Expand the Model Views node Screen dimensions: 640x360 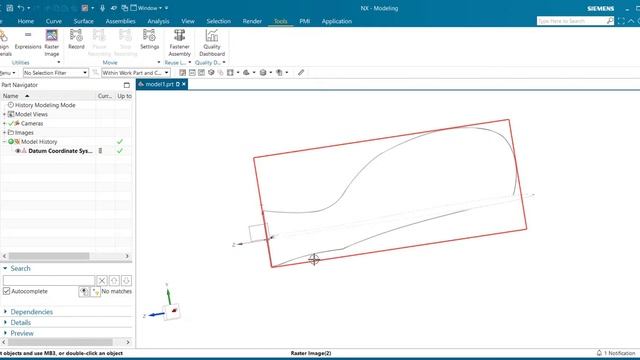coord(4,114)
